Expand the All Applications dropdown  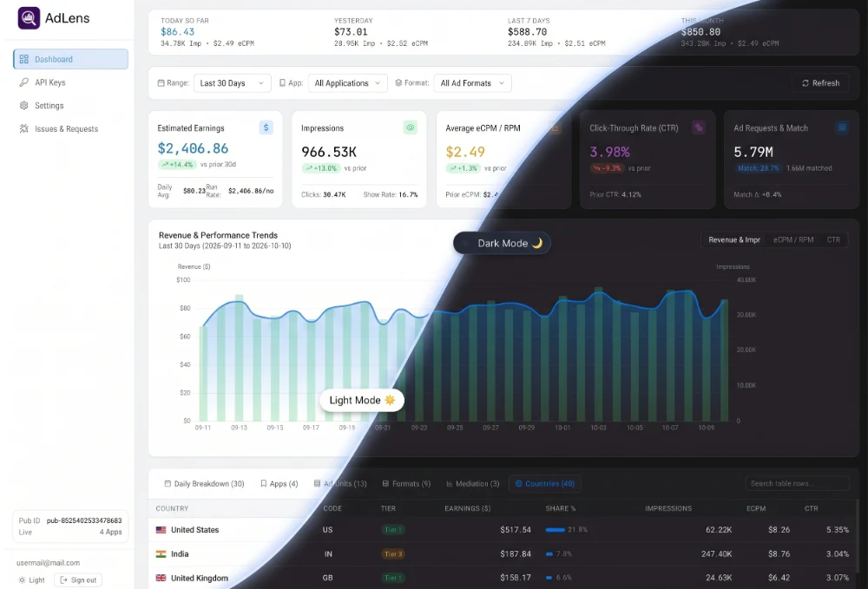pos(347,83)
